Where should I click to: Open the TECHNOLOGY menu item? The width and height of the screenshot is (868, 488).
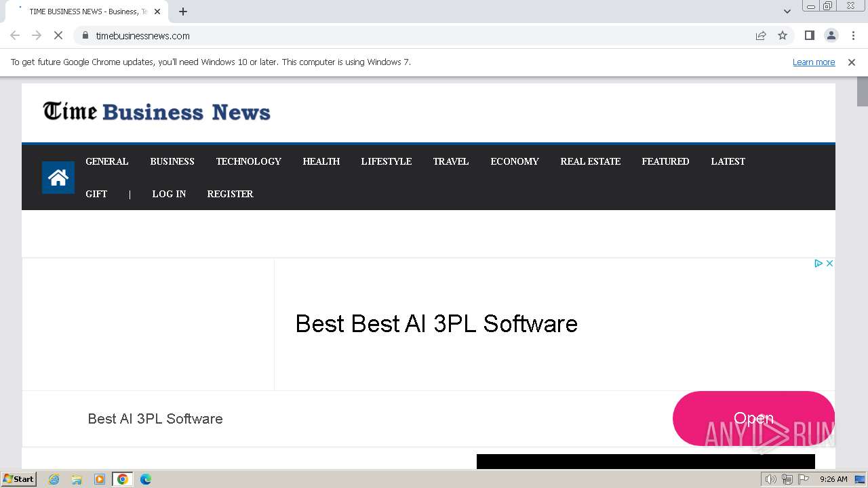[x=249, y=161]
